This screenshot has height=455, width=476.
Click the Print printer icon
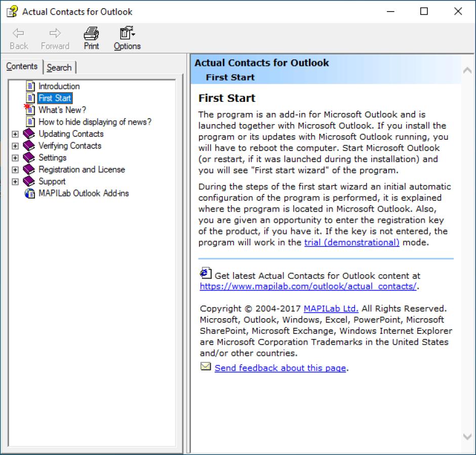pyautogui.click(x=91, y=33)
